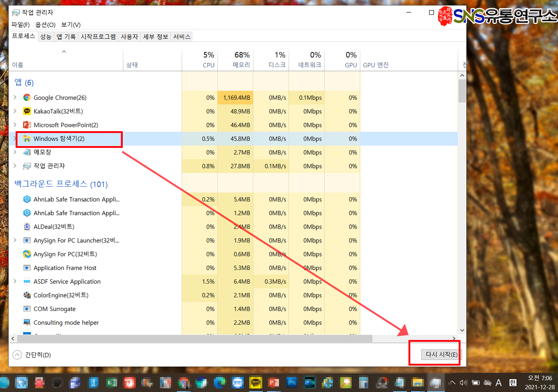Switch to the 세부 정보 tab
558x392 pixels.
pos(155,37)
